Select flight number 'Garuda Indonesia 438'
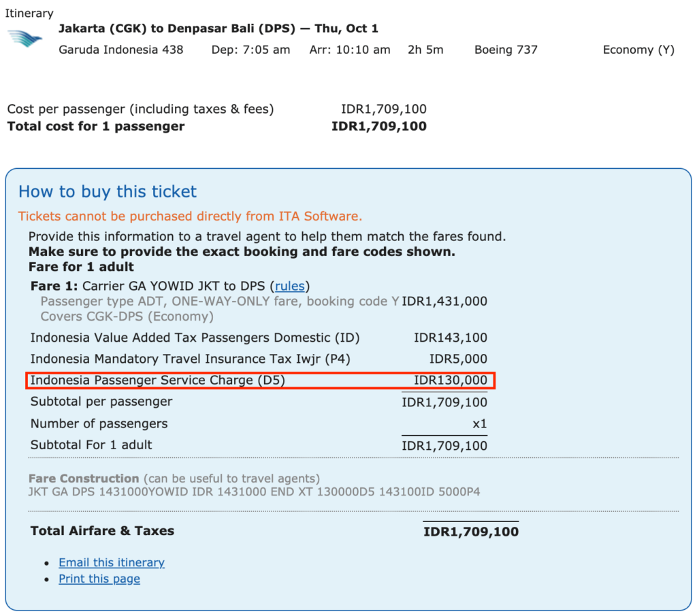The height and width of the screenshot is (616, 697). (x=121, y=49)
